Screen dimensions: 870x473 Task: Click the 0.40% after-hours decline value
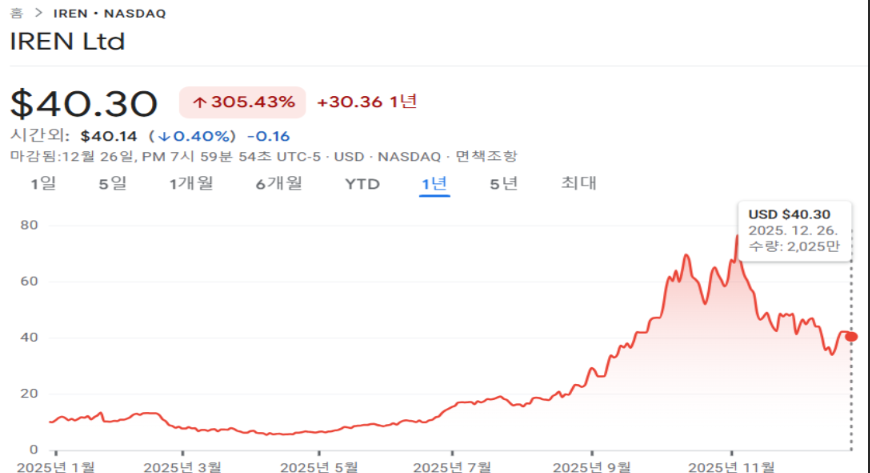(194, 136)
